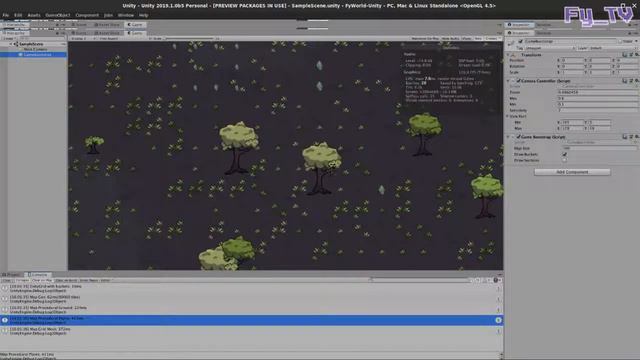Click View Rect Min X field

point(572,122)
